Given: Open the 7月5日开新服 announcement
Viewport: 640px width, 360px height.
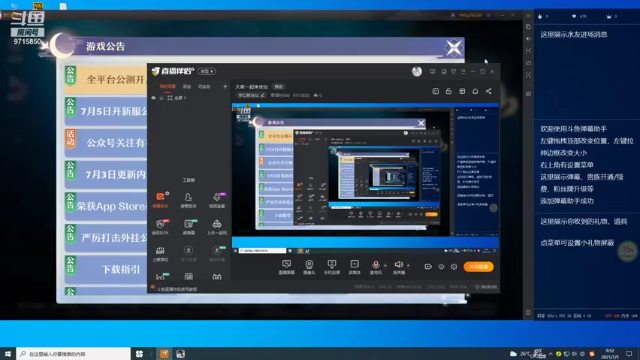Looking at the screenshot, I should (x=106, y=111).
